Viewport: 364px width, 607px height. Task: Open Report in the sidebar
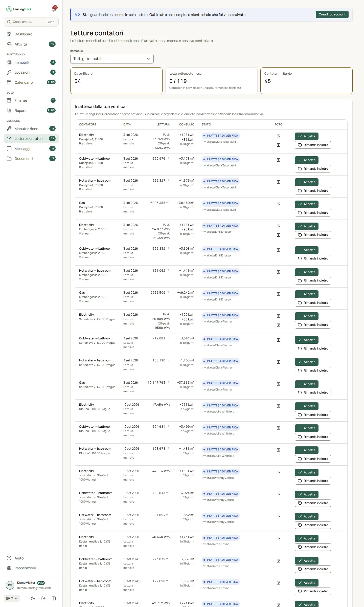tap(31, 111)
